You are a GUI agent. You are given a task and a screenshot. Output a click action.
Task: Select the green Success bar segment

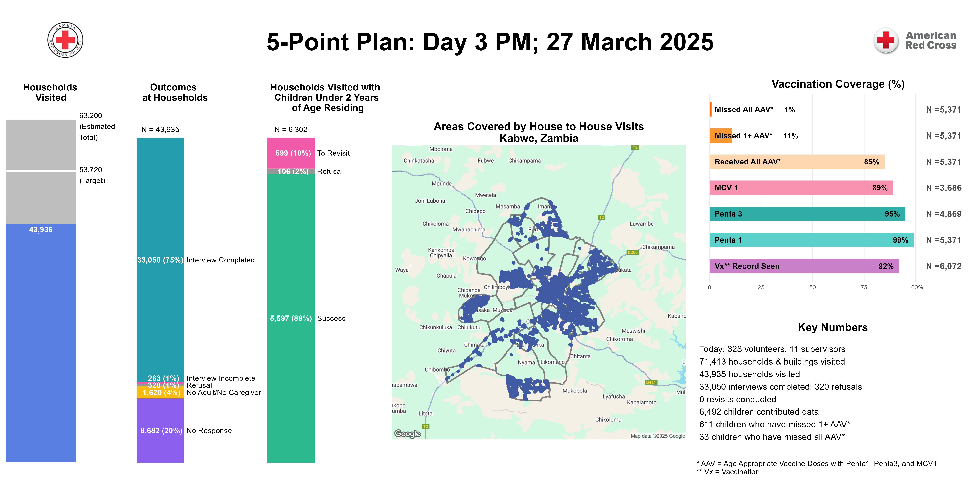click(x=291, y=318)
